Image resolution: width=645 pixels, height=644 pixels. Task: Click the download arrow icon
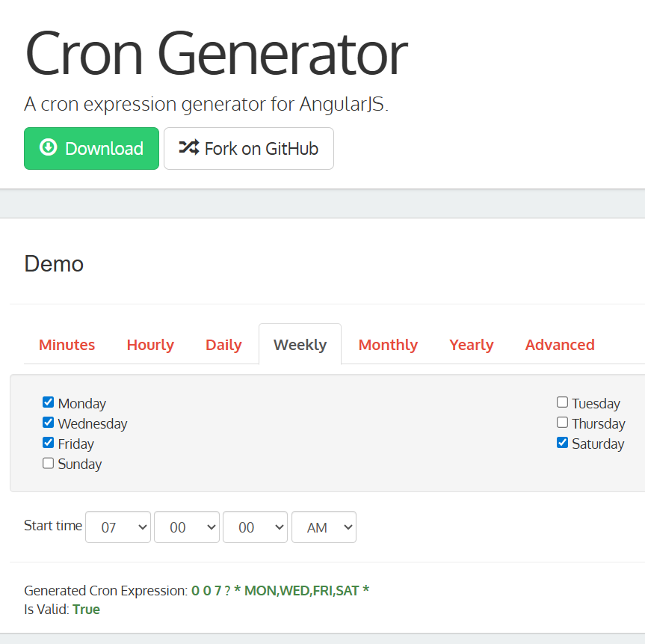tap(49, 147)
